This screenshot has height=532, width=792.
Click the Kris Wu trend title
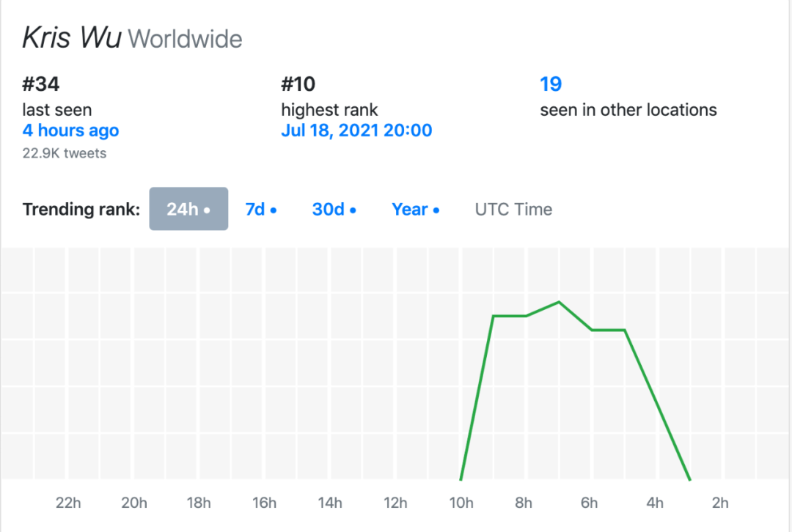72,38
